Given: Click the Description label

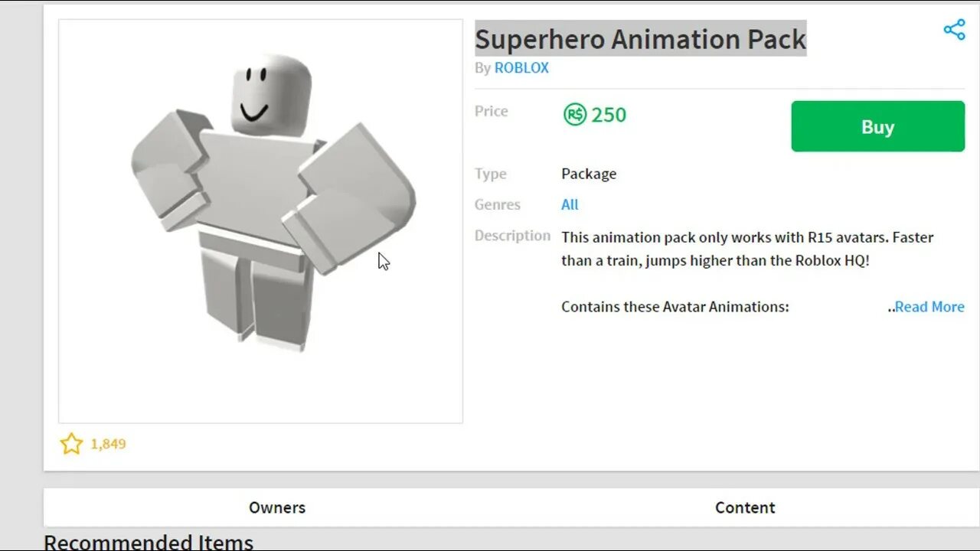Looking at the screenshot, I should [512, 236].
